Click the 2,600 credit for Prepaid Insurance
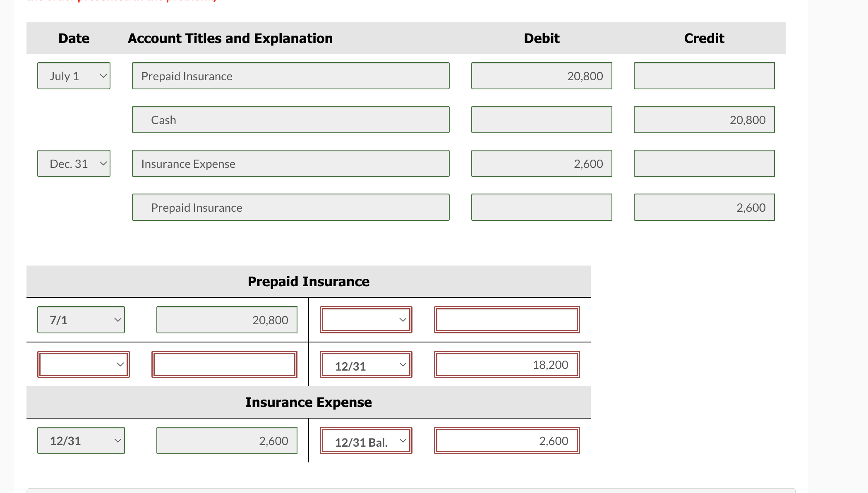This screenshot has height=493, width=868. (704, 207)
